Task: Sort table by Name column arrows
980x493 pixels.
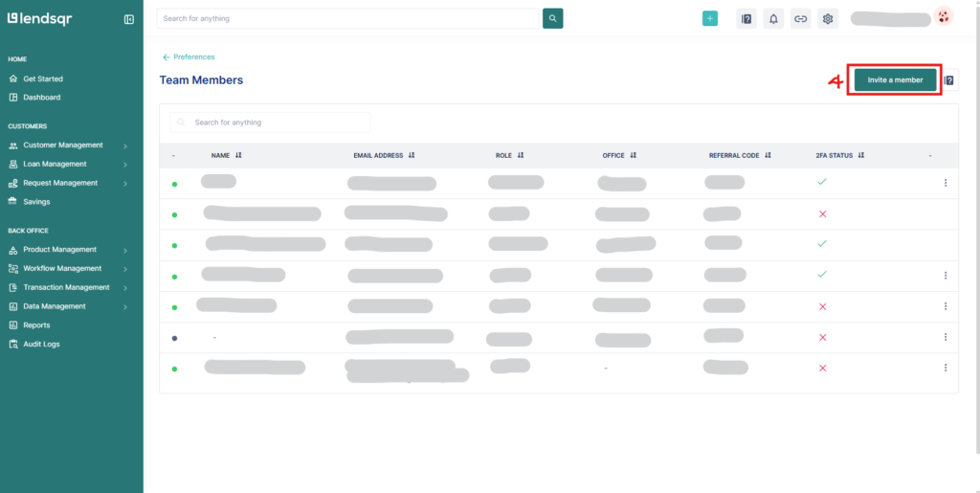Action: click(238, 155)
